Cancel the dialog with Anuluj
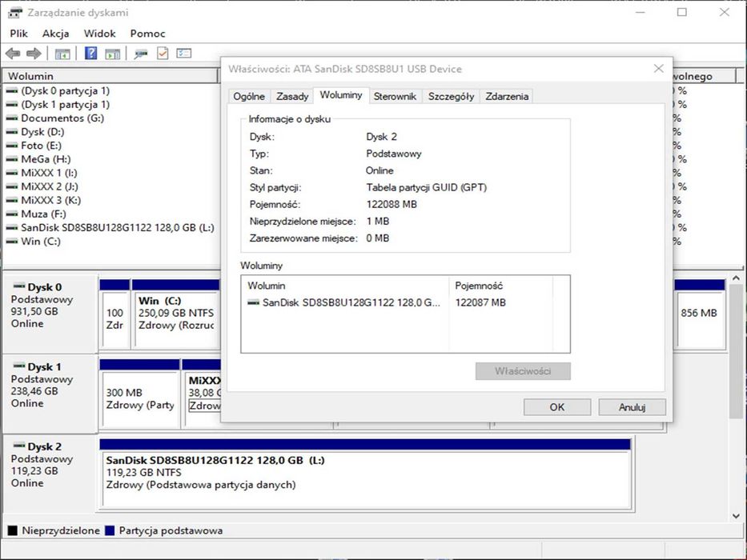The width and height of the screenshot is (747, 560). [632, 407]
